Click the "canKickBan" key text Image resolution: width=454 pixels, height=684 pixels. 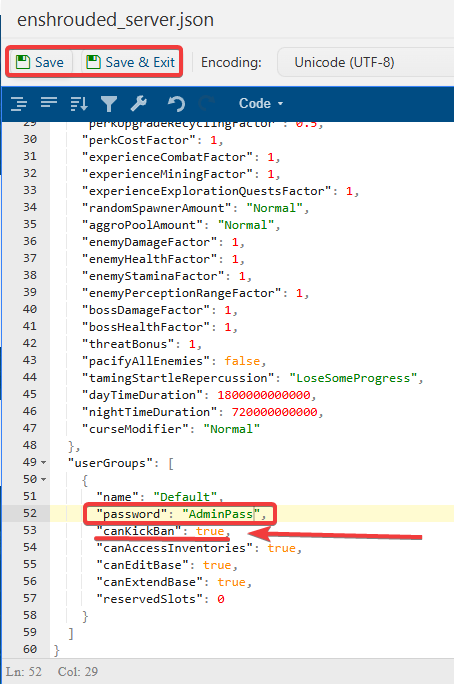pos(139,531)
